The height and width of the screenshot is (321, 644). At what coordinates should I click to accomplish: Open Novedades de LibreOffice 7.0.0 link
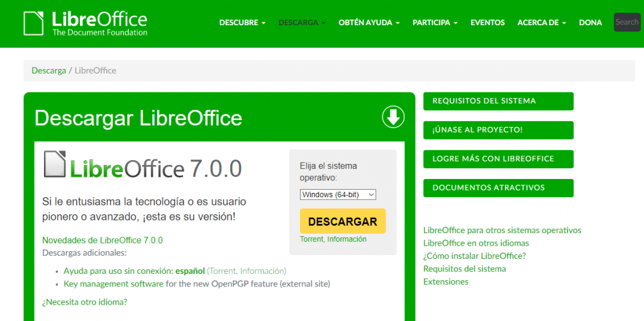103,240
